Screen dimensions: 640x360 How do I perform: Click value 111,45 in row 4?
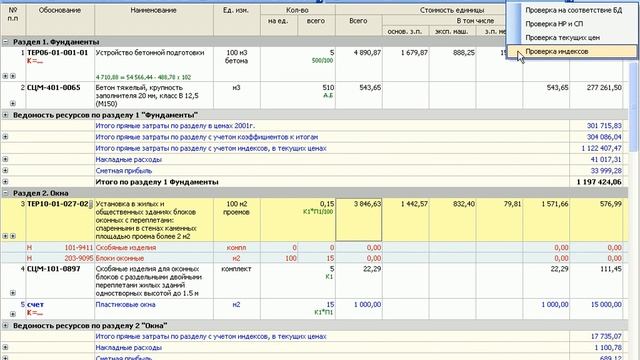coord(610,269)
